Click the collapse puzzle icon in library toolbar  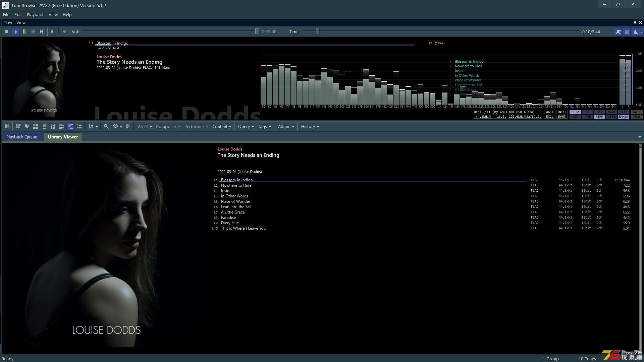click(x=27, y=126)
